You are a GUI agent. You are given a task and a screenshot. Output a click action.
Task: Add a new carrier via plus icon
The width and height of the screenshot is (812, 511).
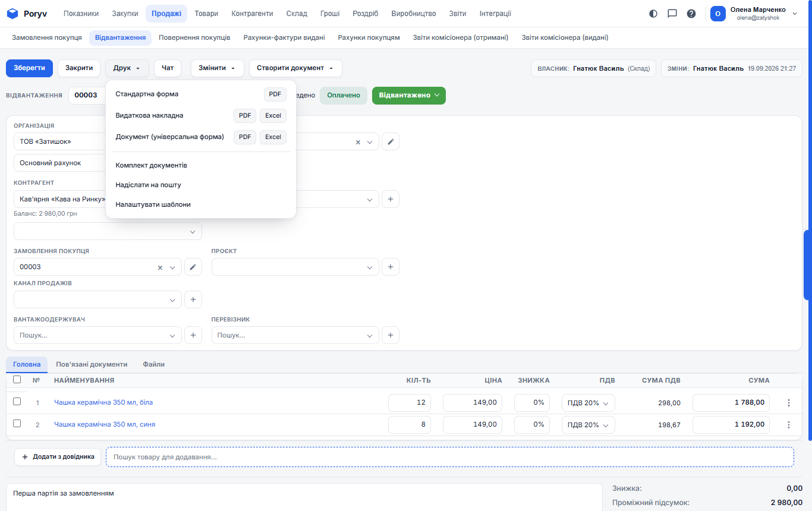tap(390, 335)
